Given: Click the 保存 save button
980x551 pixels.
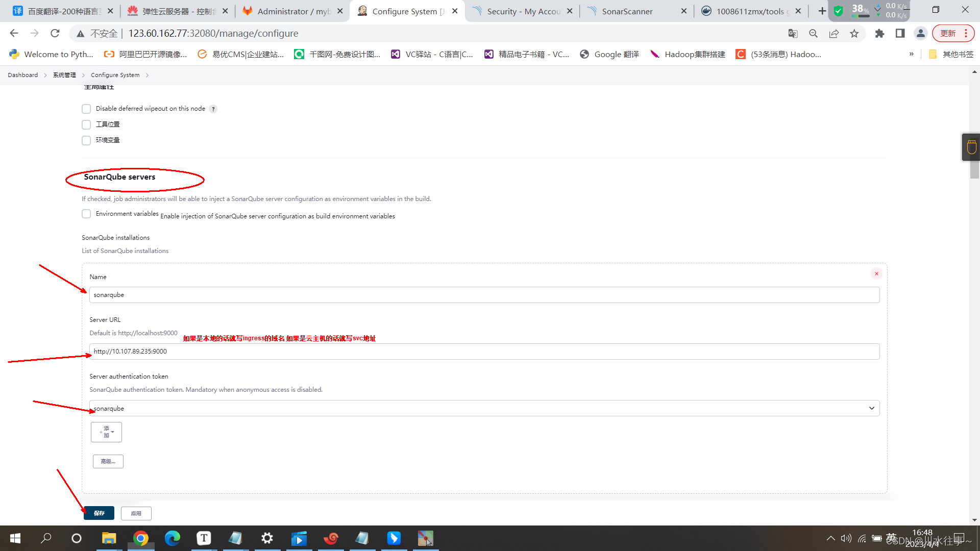Looking at the screenshot, I should [x=99, y=513].
